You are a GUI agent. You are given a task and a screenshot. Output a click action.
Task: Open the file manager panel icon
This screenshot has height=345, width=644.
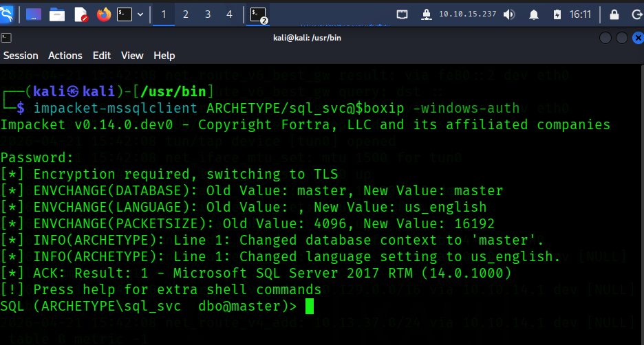(x=57, y=14)
